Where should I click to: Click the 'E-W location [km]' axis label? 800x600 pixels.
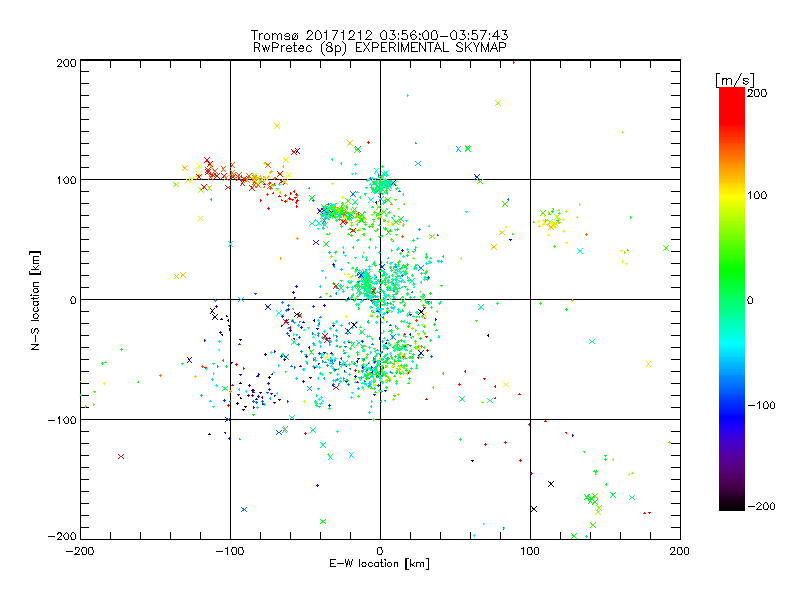click(379, 563)
